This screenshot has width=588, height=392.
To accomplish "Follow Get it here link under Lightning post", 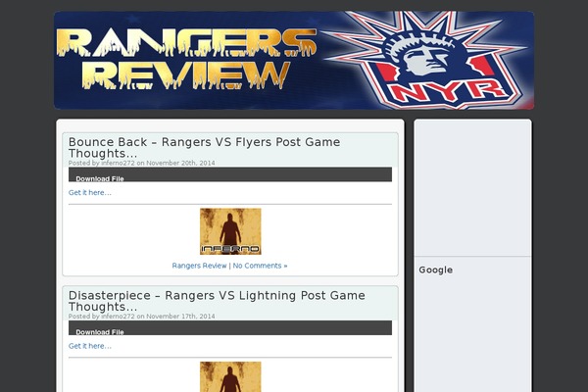I will (x=90, y=346).
